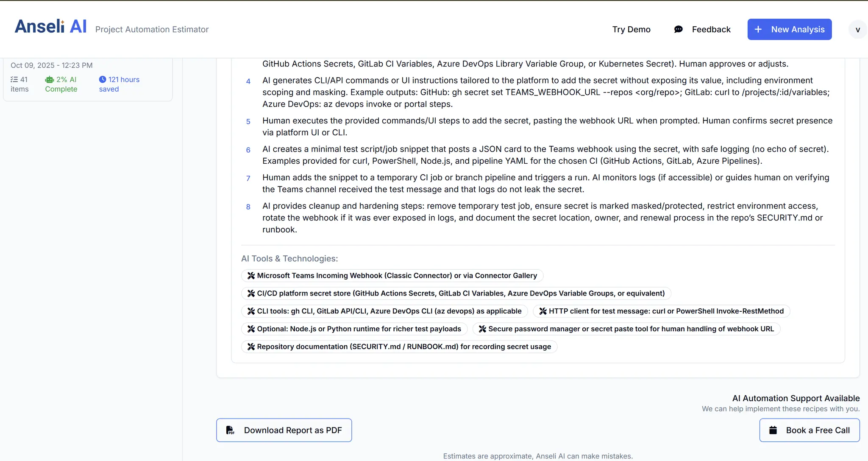Image resolution: width=868 pixels, height=461 pixels.
Task: Click the items checklist icon beside 41
Action: [14, 79]
